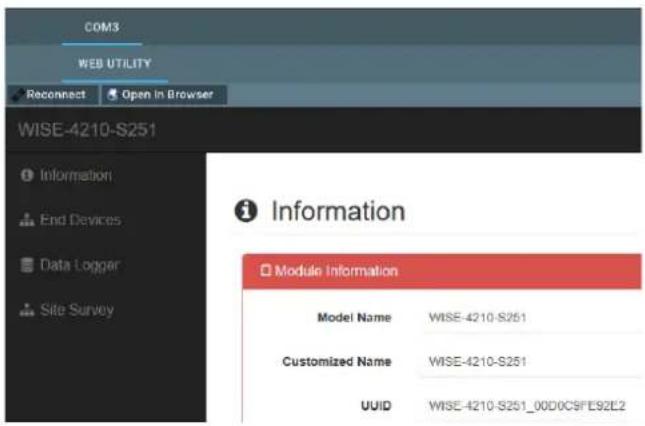Click the Data Logger database icon
Image resolution: width=645 pixels, height=426 pixels.
pyautogui.click(x=27, y=265)
